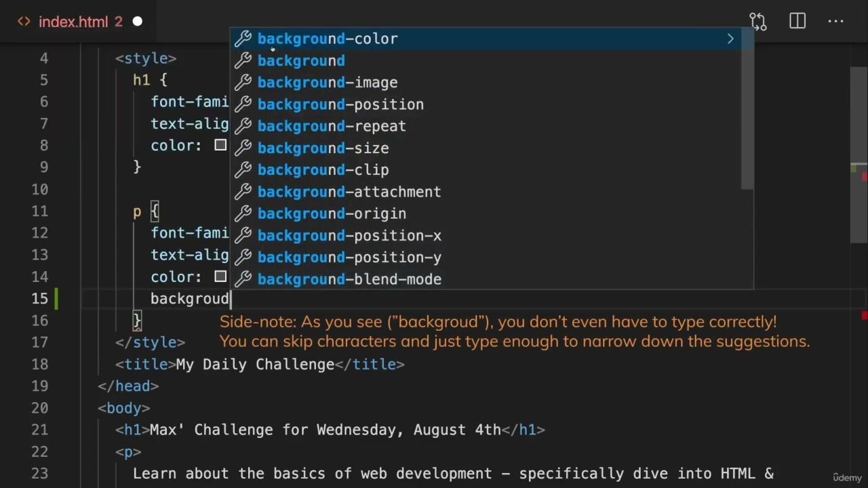Click the title text 'My Daily Challenge'
This screenshot has width=868, height=488.
(256, 365)
